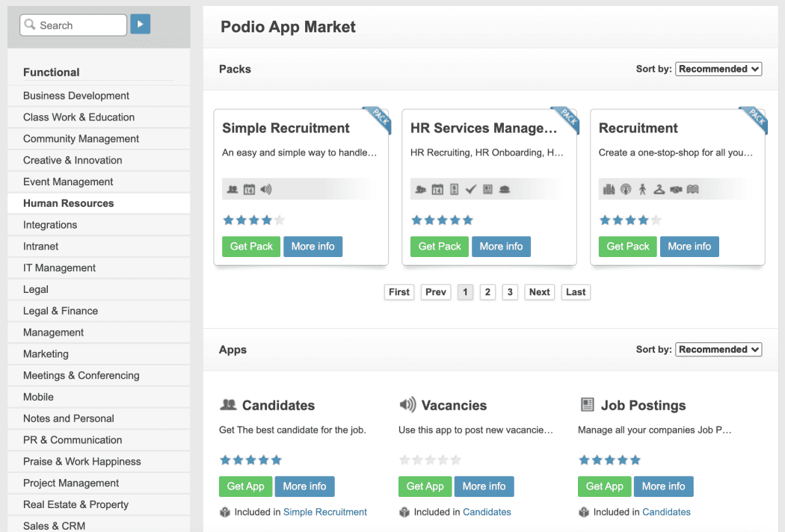The width and height of the screenshot is (785, 532).
Task: Go to page 3 of Packs
Action: pyautogui.click(x=510, y=291)
